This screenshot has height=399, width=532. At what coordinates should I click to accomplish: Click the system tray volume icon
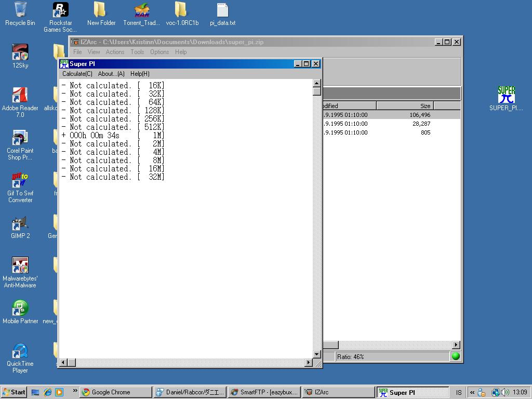tap(505, 392)
